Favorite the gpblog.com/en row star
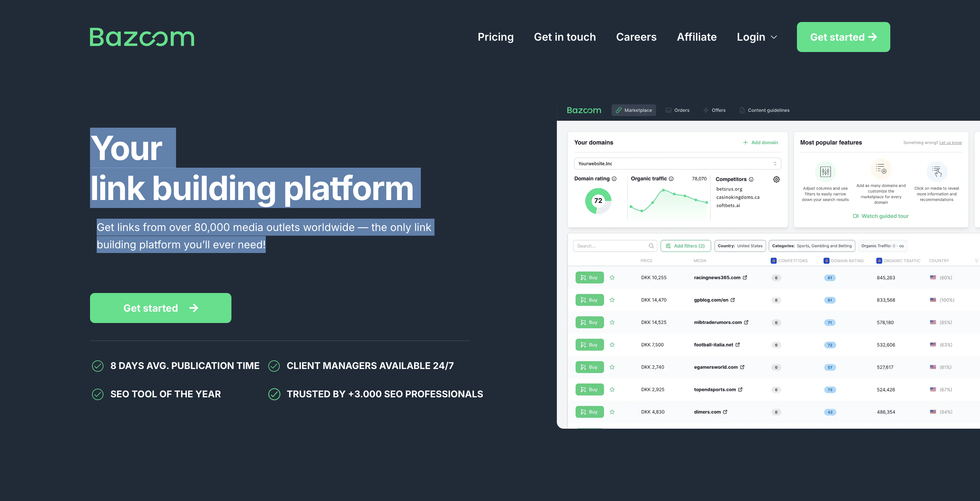Image resolution: width=980 pixels, height=501 pixels. click(612, 300)
